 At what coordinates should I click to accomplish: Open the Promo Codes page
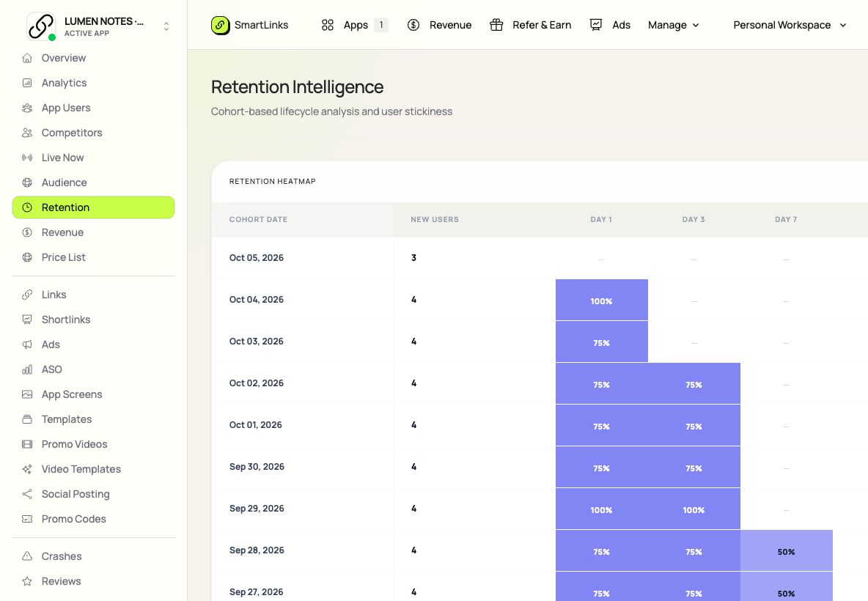tap(94, 518)
